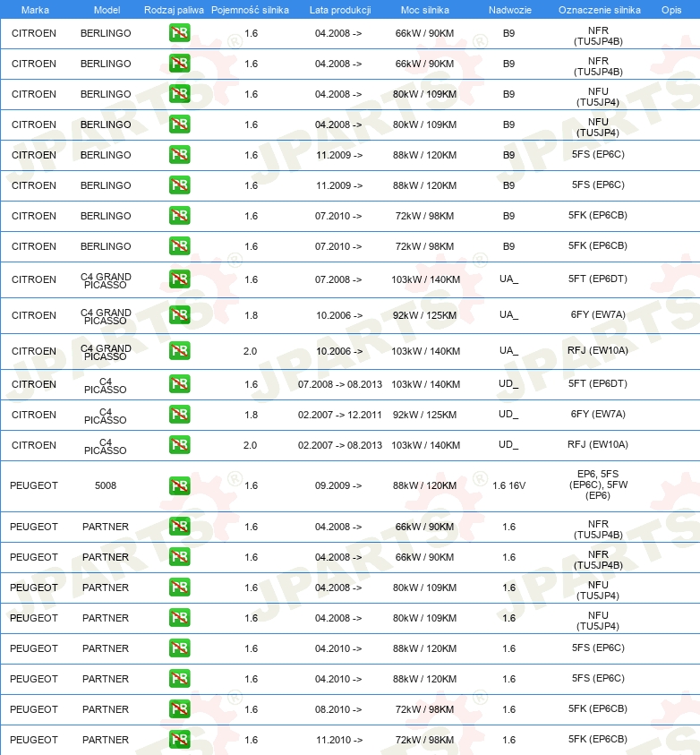Select the '07.2008 -> 08.2013' date cell
This screenshot has width=700, height=755.
coord(339,384)
